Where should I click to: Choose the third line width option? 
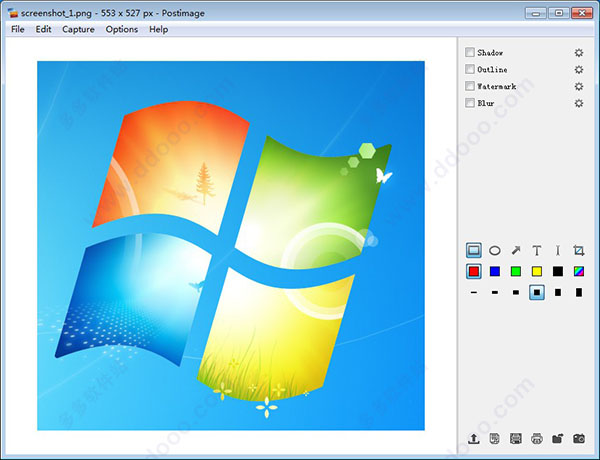tap(516, 292)
